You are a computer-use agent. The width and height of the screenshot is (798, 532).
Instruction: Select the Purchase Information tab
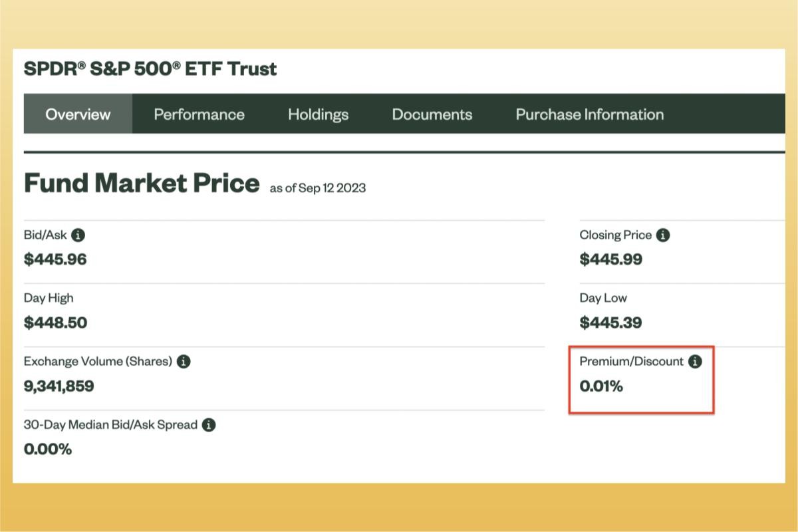pyautogui.click(x=589, y=114)
